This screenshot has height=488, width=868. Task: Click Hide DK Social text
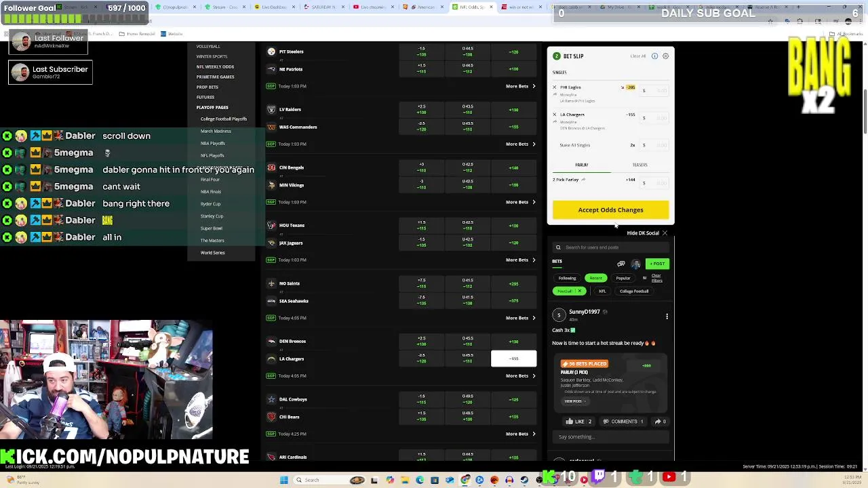tap(642, 233)
